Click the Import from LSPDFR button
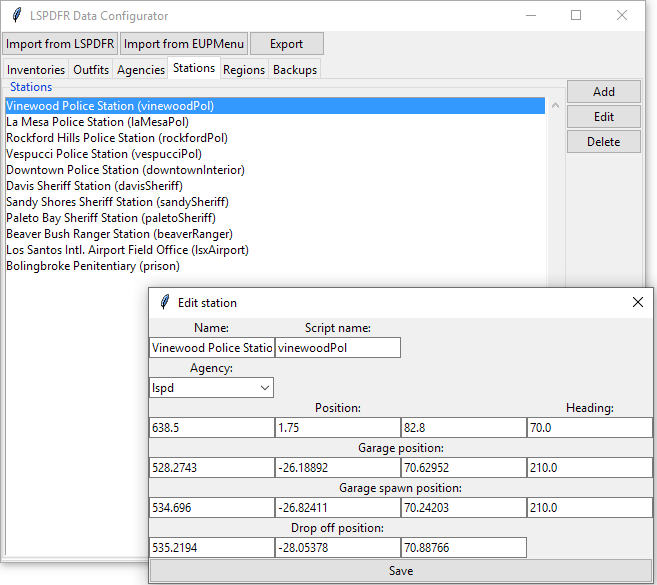 [61, 44]
